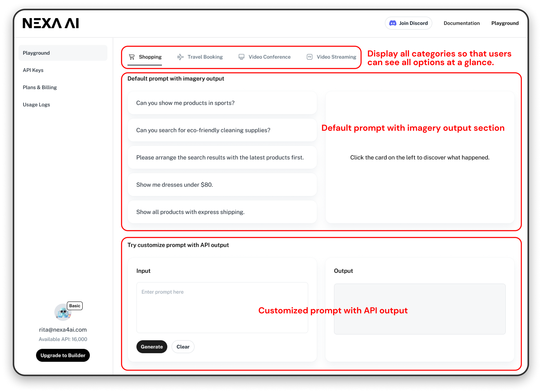Select the 'products in sports' prompt card
This screenshot has width=541, height=392.
point(222,103)
